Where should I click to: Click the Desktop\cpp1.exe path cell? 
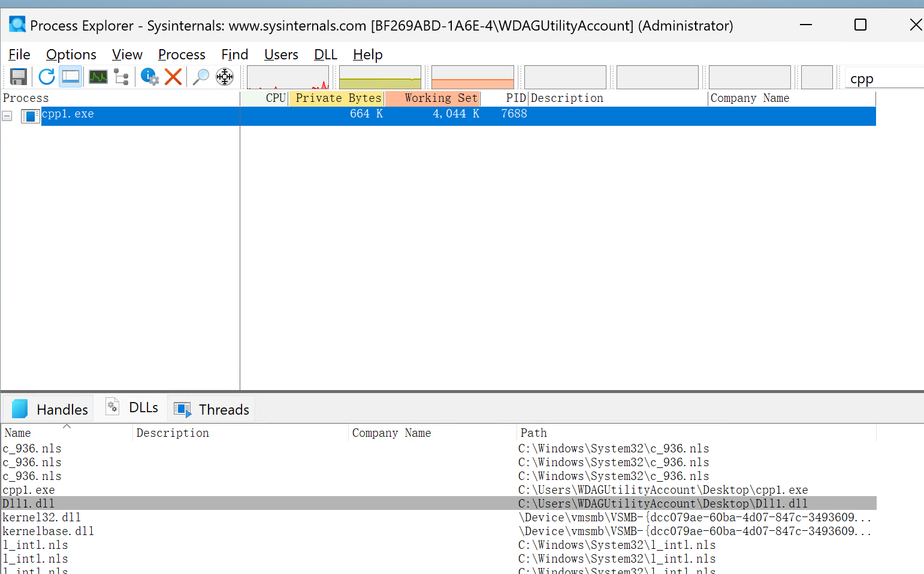pos(663,490)
